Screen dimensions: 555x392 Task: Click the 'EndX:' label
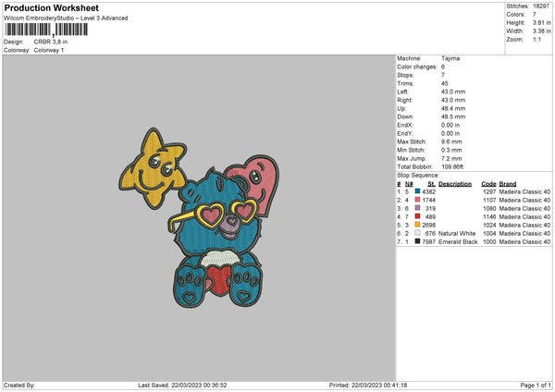[405, 125]
